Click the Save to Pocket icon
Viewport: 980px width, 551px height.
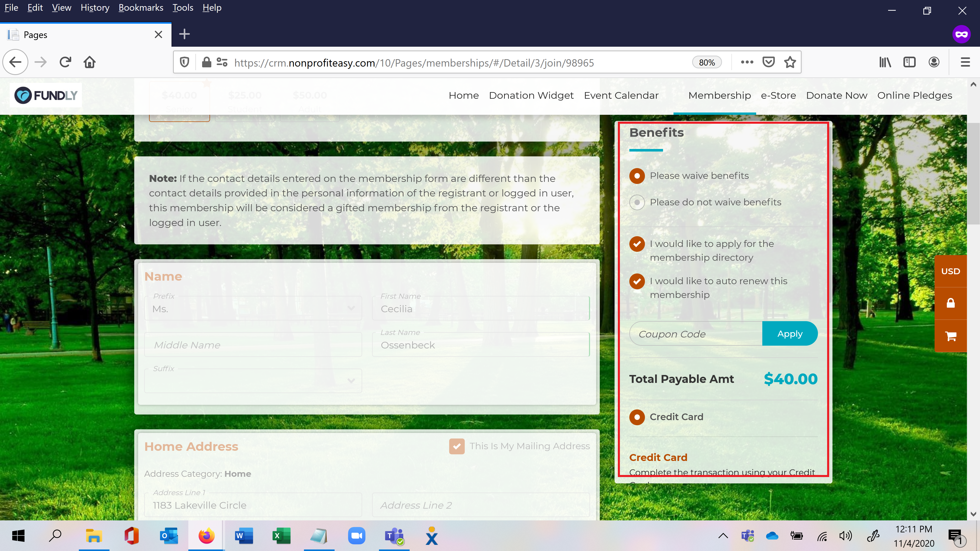click(x=768, y=62)
